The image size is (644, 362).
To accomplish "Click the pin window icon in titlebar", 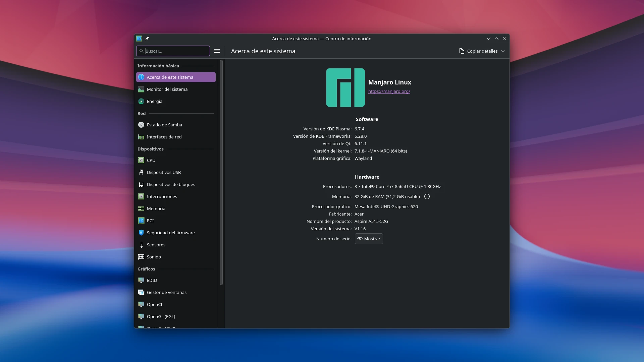I will 147,39.
